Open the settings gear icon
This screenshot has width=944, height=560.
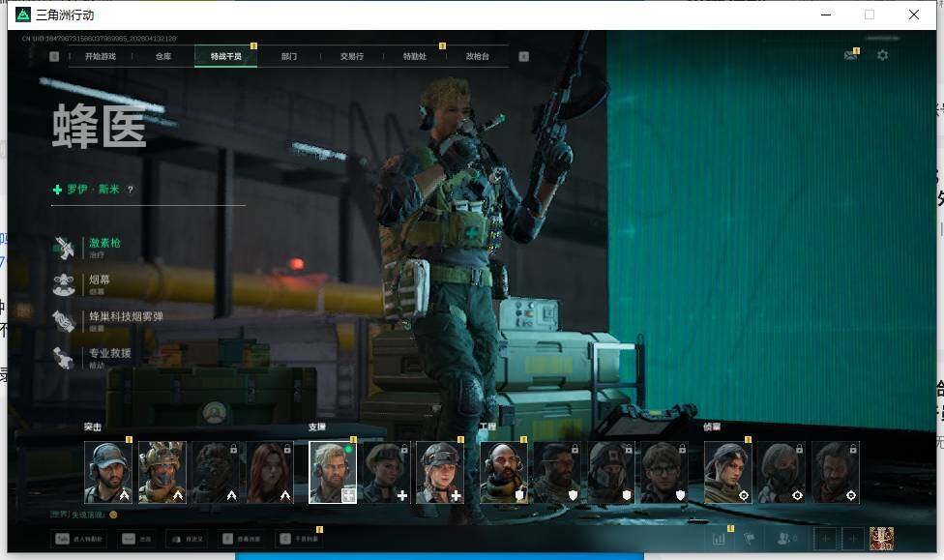tap(882, 56)
